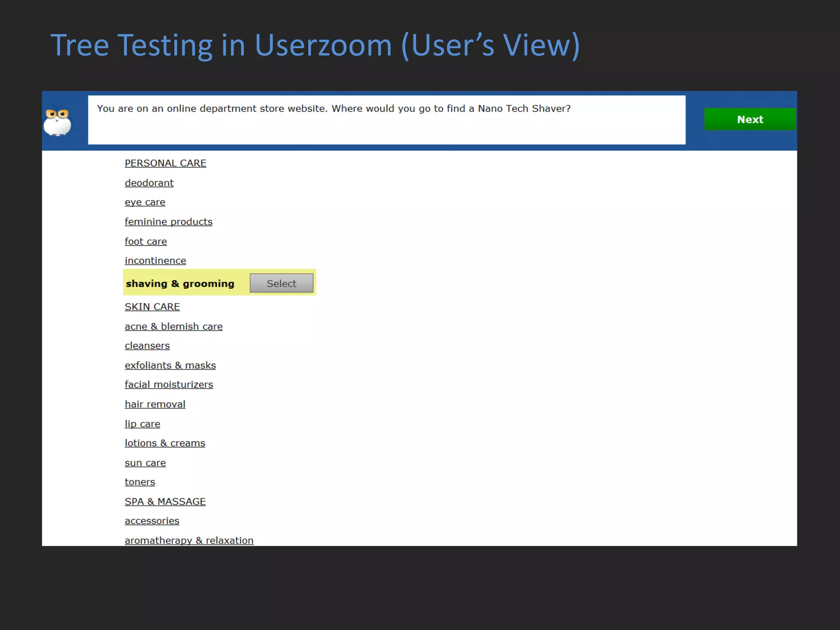The image size is (840, 630).
Task: Select aromatherapy & relaxation
Action: coord(189,541)
